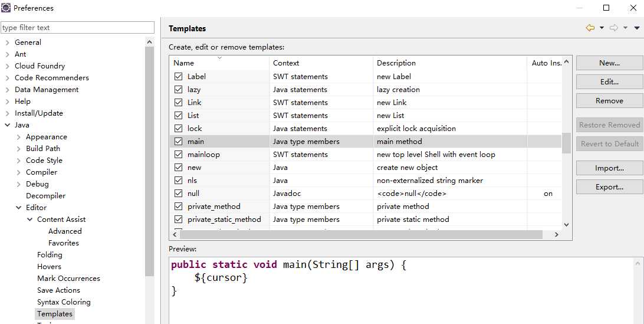Click the type filter text field

77,28
